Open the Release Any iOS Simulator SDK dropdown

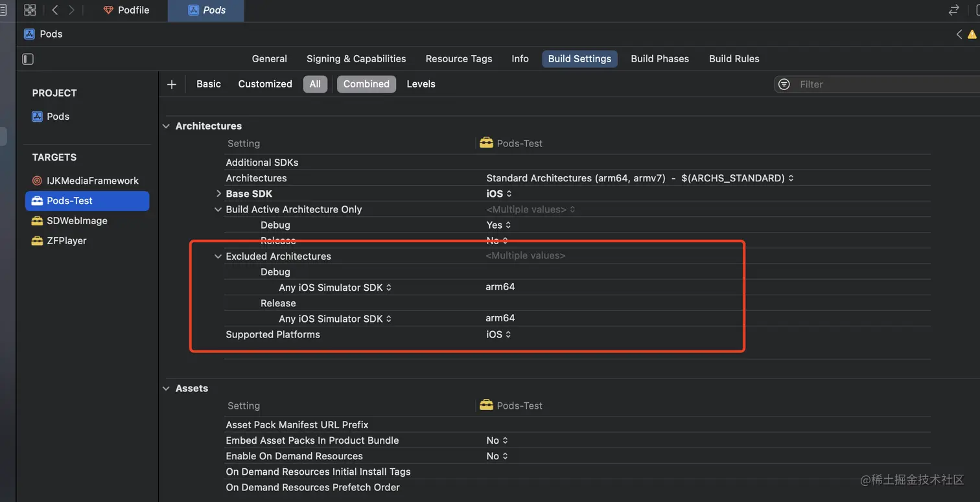[x=335, y=319]
